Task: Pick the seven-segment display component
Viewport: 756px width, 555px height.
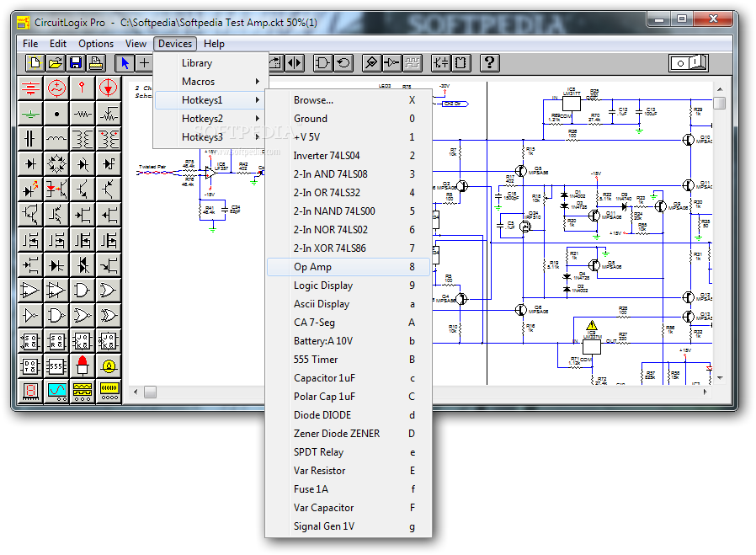Action: tap(30, 391)
